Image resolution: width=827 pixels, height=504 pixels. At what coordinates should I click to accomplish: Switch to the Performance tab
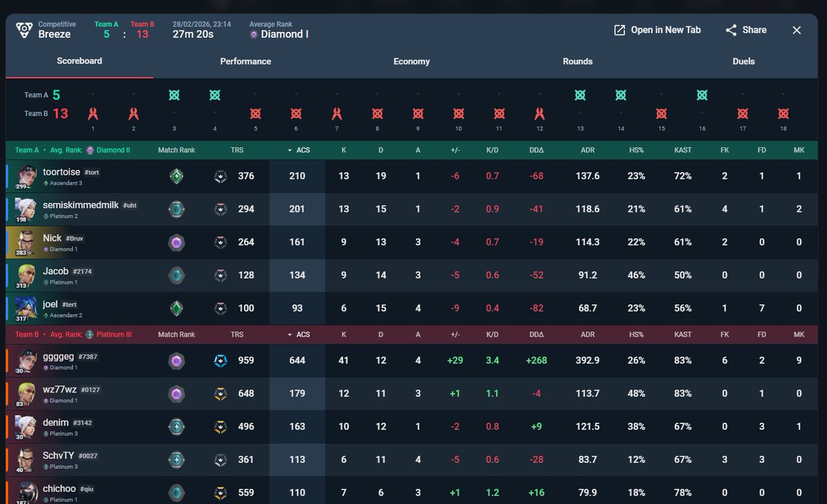tap(245, 61)
